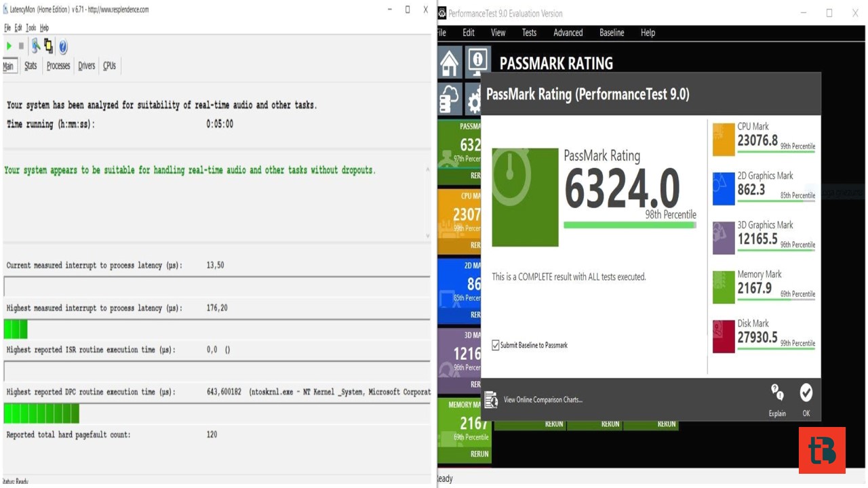This screenshot has height=488, width=868.
Task: Click the highest DPC routine execution bar
Action: pyautogui.click(x=217, y=413)
